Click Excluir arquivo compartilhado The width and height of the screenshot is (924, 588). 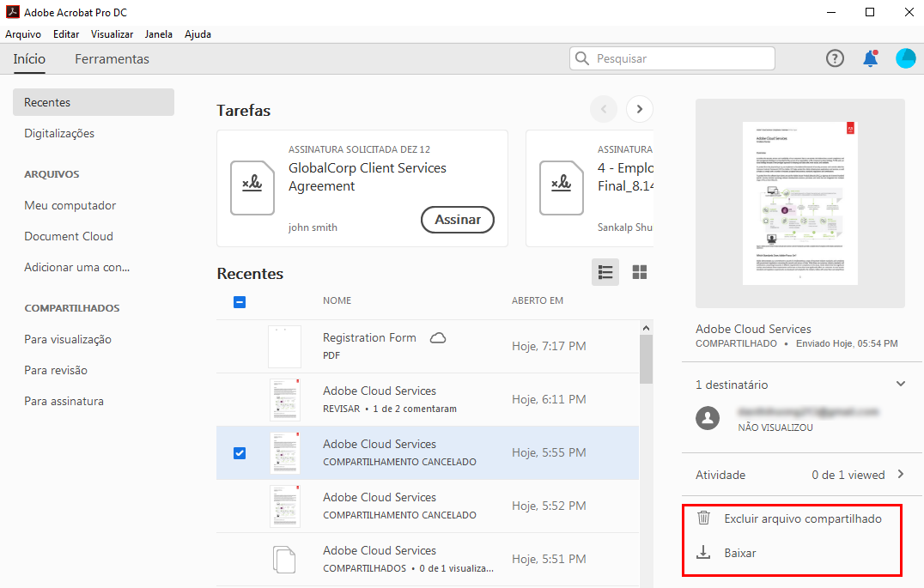803,518
